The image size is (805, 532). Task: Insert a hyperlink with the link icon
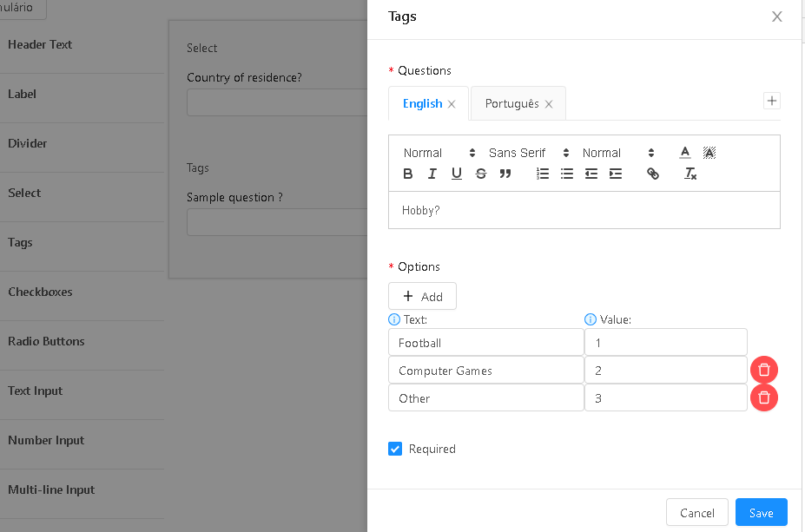[652, 174]
